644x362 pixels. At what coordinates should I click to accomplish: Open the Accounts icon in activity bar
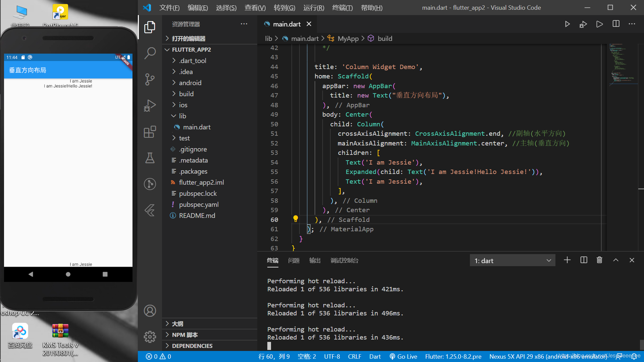150,311
